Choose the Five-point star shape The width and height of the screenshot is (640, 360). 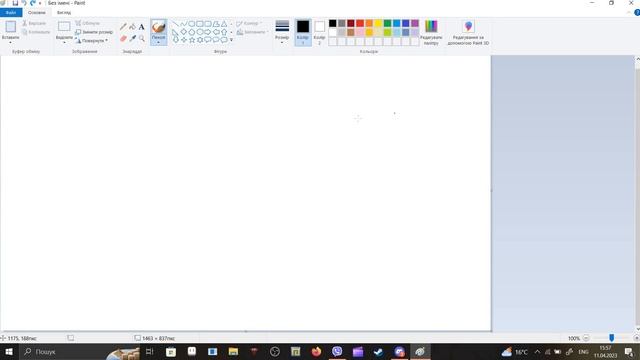tap(192, 40)
